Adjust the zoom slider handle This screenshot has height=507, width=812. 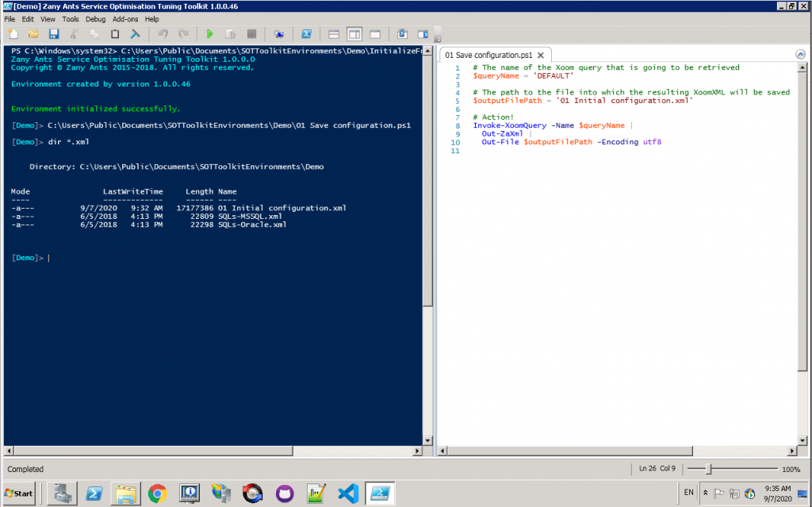click(709, 469)
